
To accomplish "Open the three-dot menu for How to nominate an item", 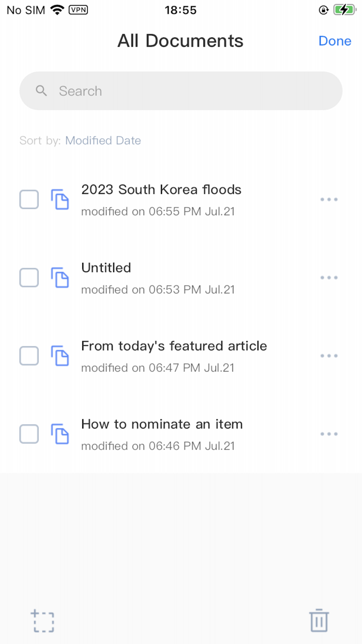I will 329,434.
